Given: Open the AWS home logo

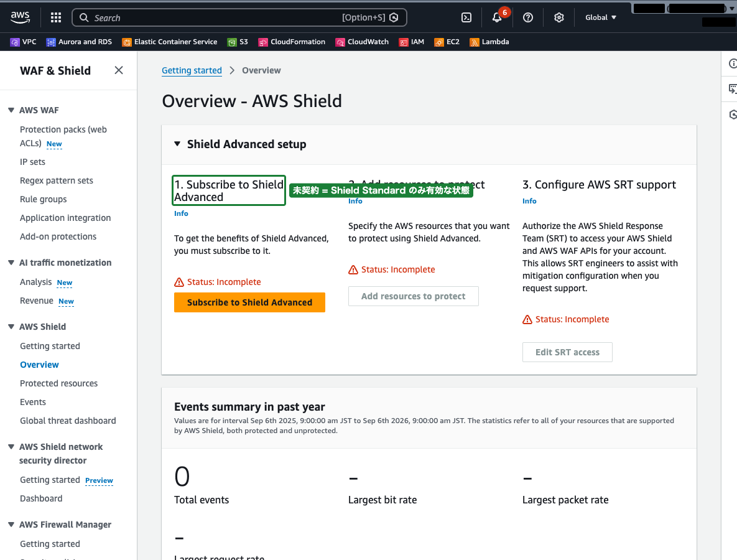Looking at the screenshot, I should [20, 17].
